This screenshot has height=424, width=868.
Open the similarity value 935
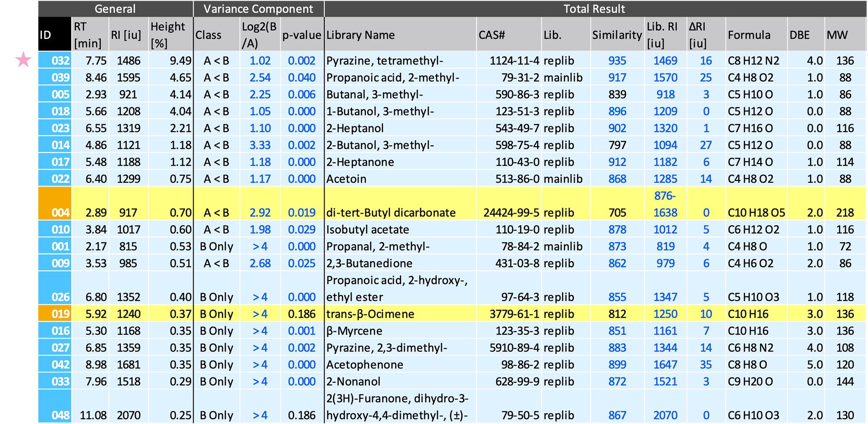click(x=617, y=61)
